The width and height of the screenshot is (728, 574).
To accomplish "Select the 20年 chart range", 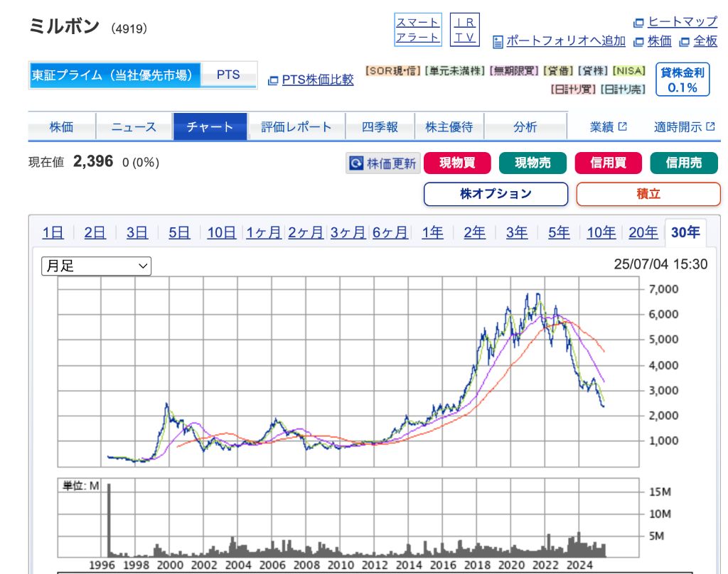I will point(643,232).
